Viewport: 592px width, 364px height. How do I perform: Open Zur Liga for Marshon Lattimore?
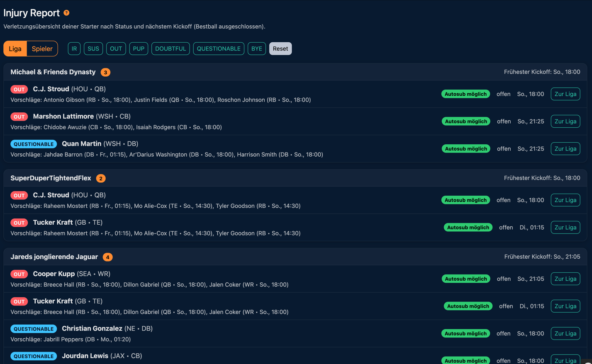click(x=565, y=121)
